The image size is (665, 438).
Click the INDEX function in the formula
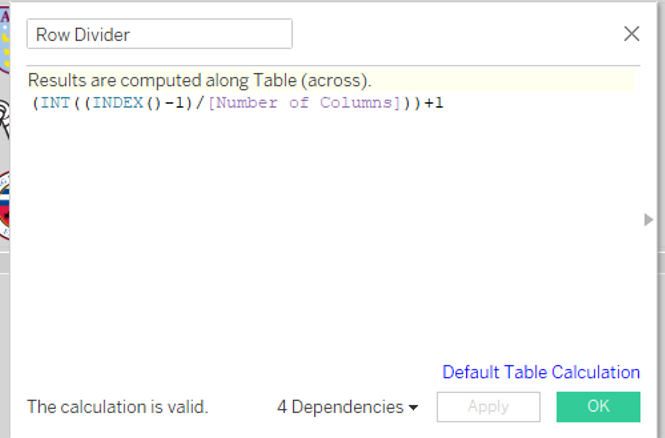[x=118, y=103]
